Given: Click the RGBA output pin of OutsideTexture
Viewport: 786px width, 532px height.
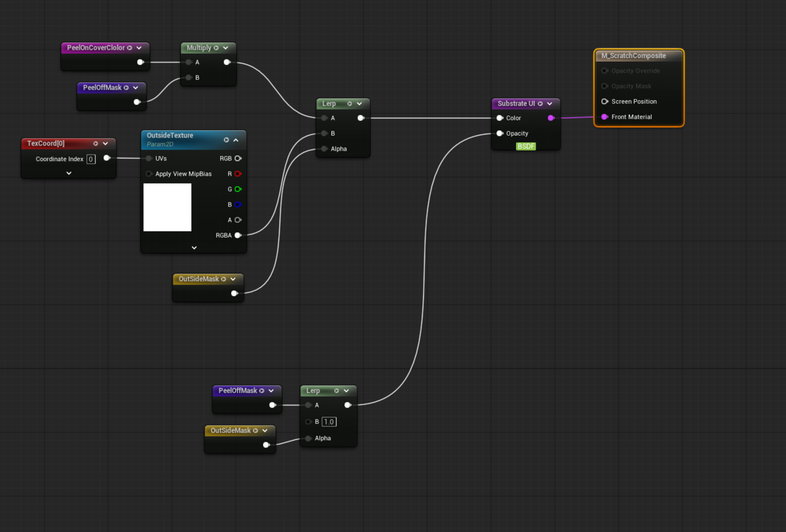Looking at the screenshot, I should [x=238, y=235].
